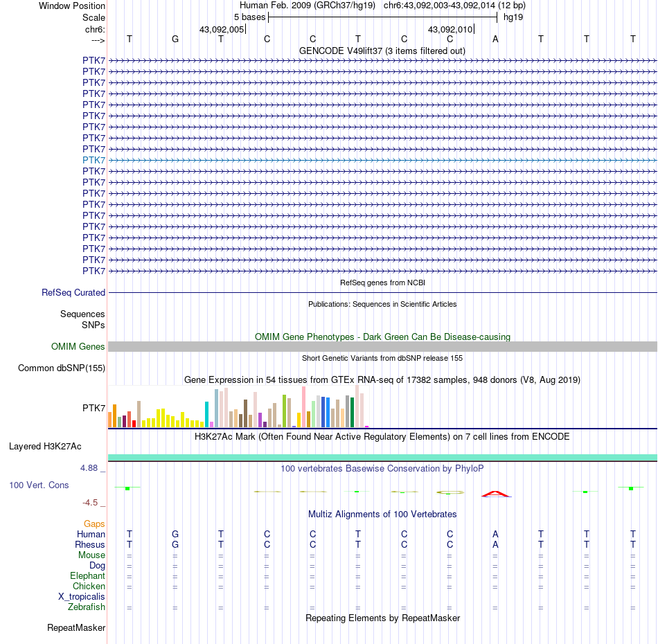This screenshot has height=644, width=658.
Task: Select the 43,092,005 ruler position marker
Action: (222, 29)
